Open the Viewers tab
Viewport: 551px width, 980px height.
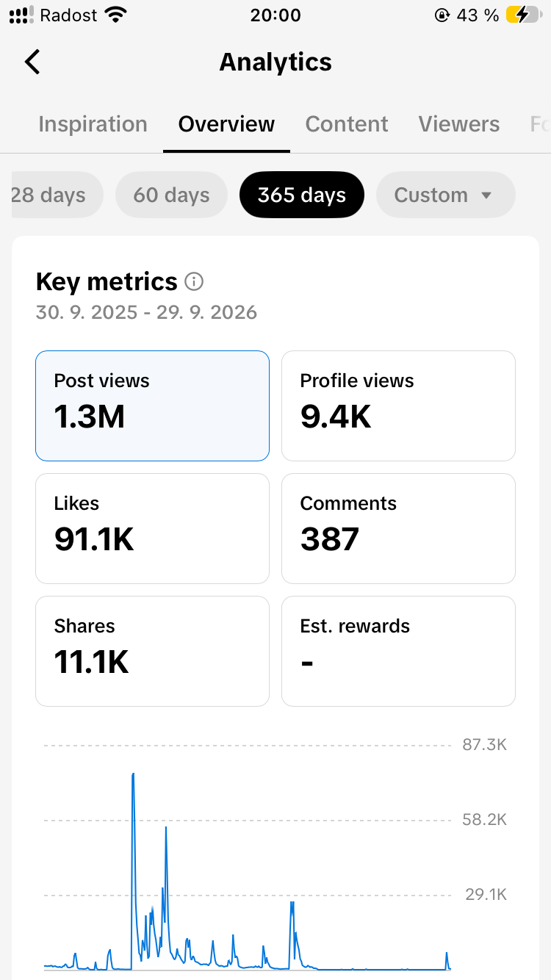(459, 124)
